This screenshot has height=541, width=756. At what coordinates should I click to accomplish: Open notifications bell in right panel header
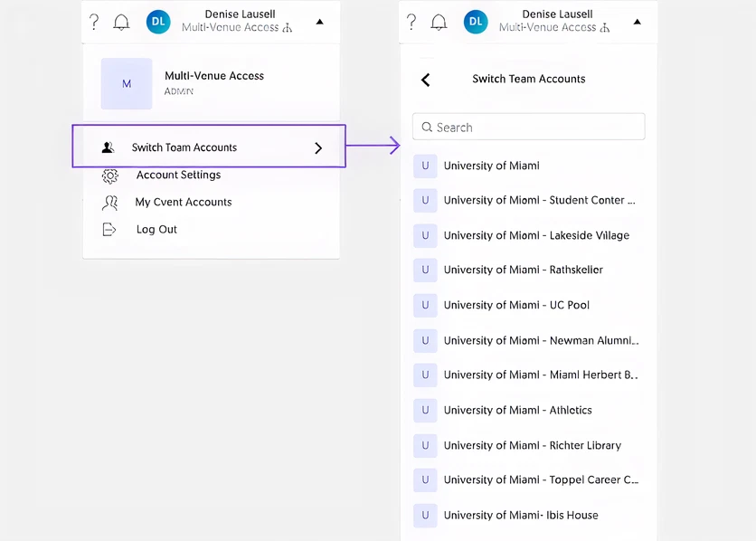(x=439, y=23)
